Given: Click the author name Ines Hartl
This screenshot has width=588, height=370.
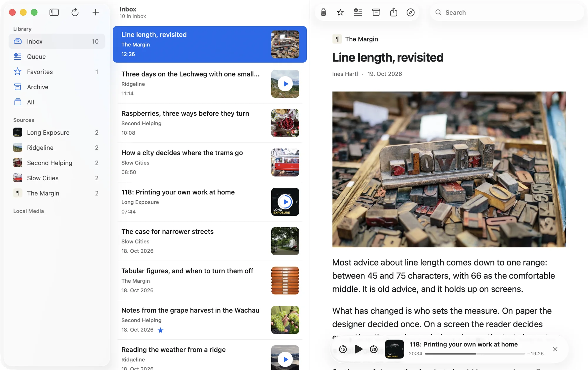Looking at the screenshot, I should coord(345,74).
